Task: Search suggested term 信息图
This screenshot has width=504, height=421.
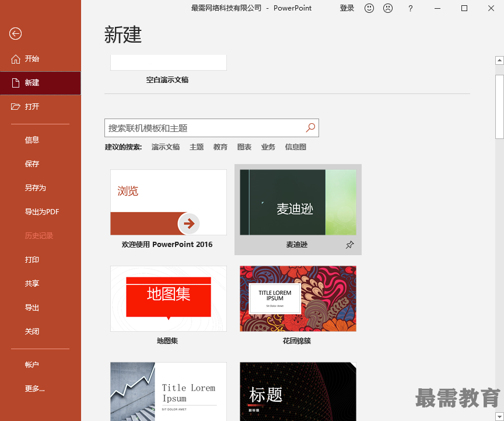Action: tap(295, 147)
